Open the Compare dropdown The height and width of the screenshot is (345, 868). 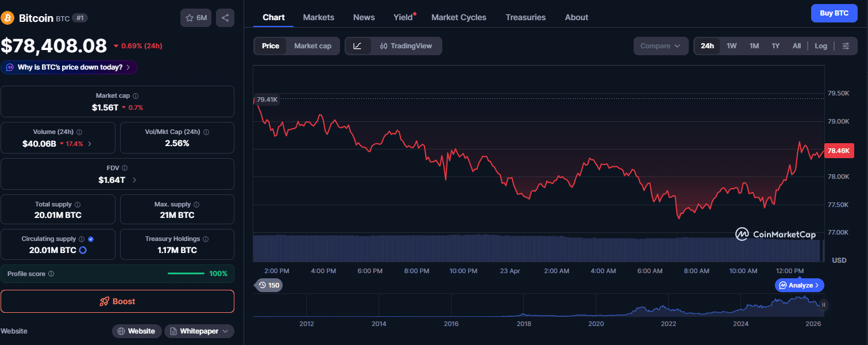(x=661, y=45)
